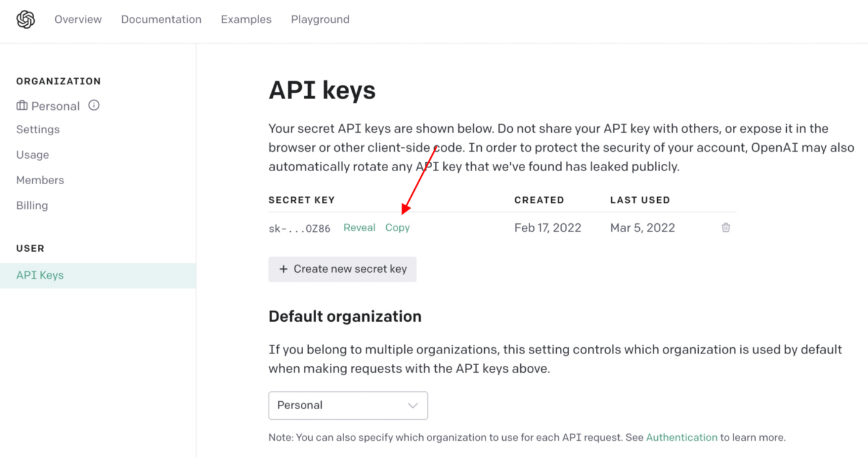Select API Keys in user section
Viewport: 868px width, 457px height.
click(x=40, y=275)
